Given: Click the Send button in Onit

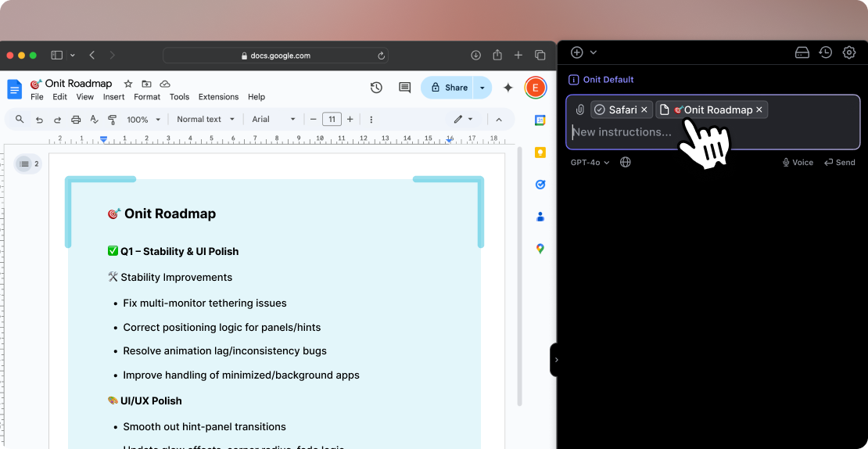Looking at the screenshot, I should click(x=840, y=163).
